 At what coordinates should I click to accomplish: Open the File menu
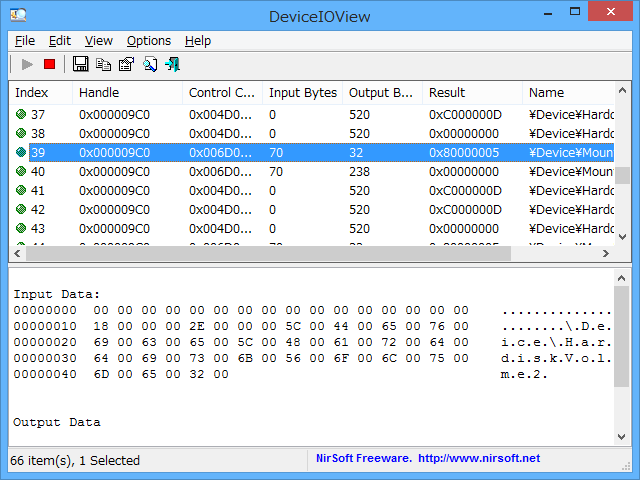pyautogui.click(x=25, y=41)
